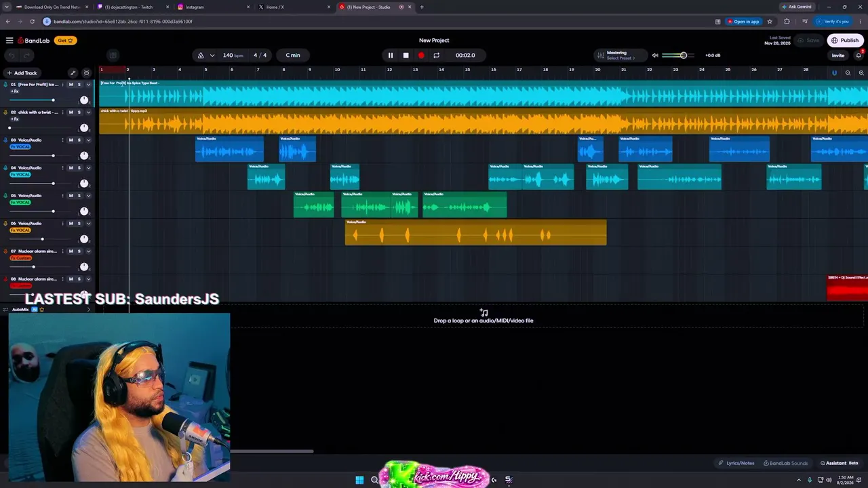Mute track 01 Free For Profit

tap(71, 85)
